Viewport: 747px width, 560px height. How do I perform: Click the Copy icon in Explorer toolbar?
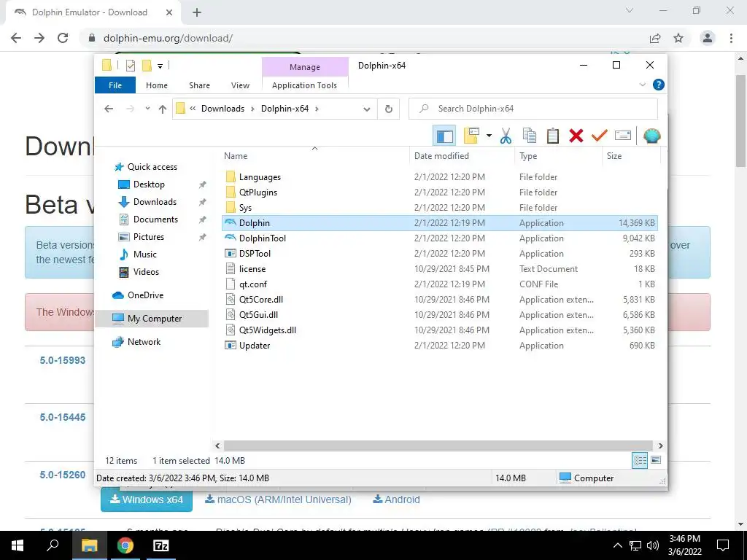(x=530, y=136)
